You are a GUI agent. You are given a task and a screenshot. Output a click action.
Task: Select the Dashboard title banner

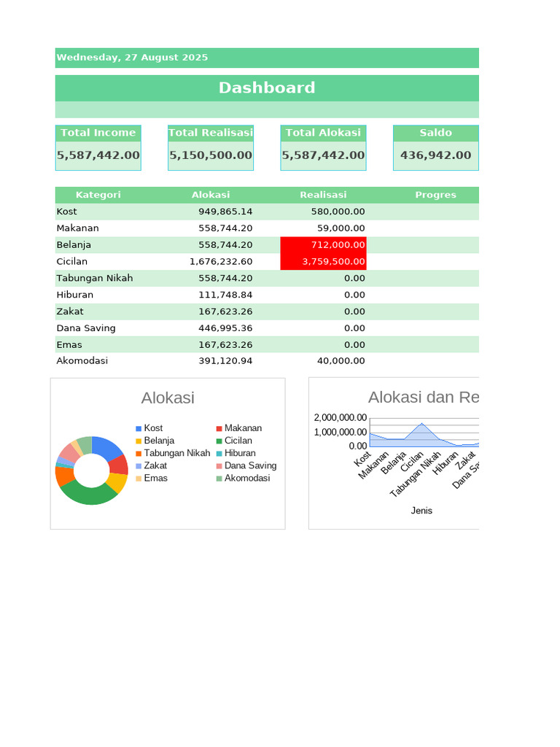tap(267, 88)
